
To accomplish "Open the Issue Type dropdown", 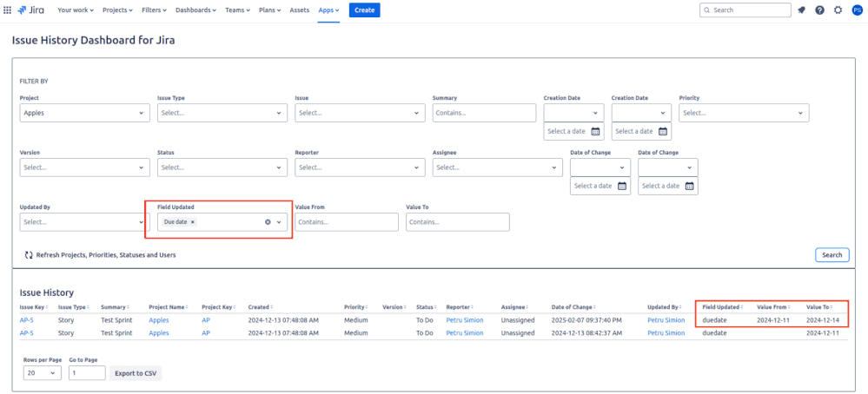I will 222,113.
